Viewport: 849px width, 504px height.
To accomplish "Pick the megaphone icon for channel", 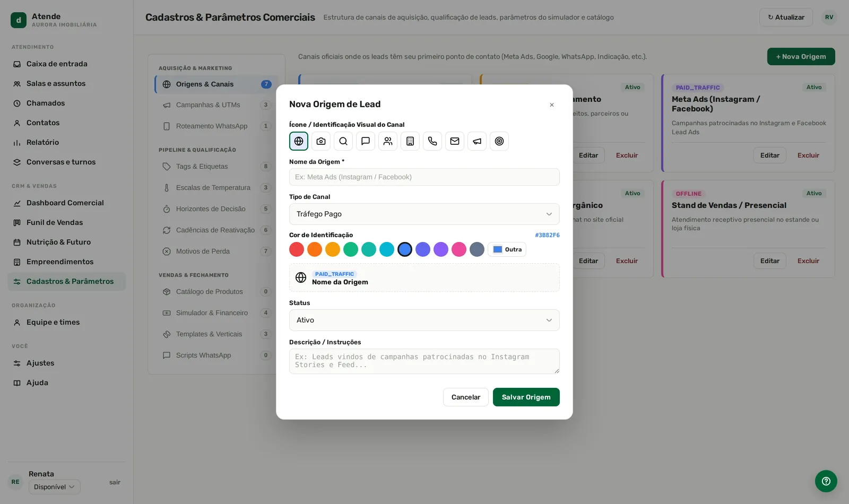I will coord(477,141).
